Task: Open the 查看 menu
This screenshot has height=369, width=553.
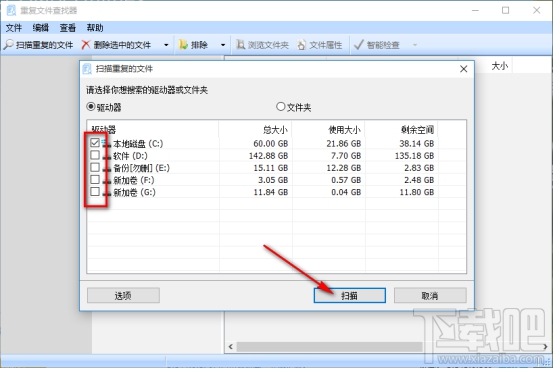Action: tap(68, 28)
